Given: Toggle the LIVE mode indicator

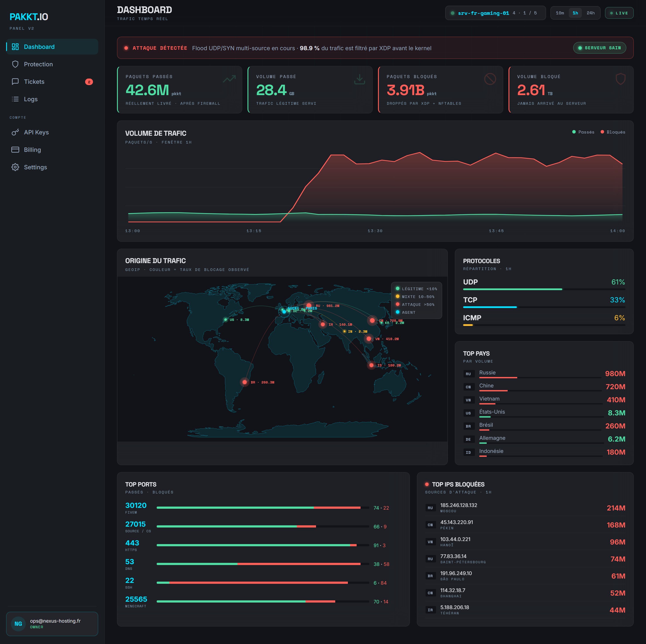Looking at the screenshot, I should coord(619,13).
